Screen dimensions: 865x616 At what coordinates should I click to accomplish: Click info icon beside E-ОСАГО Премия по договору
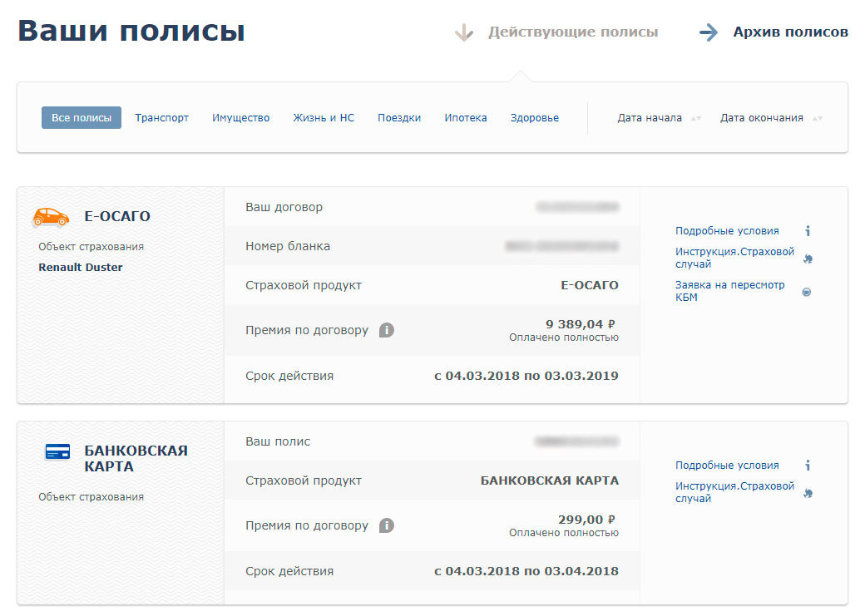387,330
